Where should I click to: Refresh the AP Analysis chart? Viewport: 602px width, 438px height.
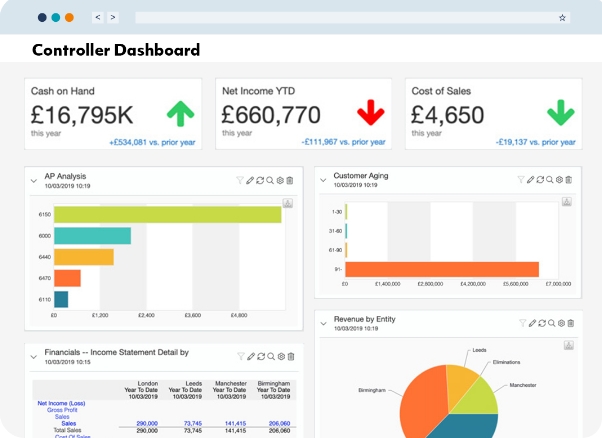tap(260, 180)
